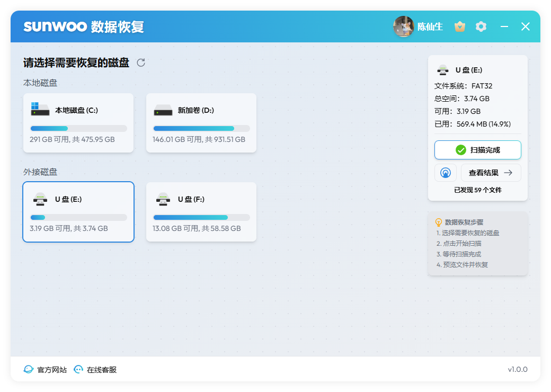551x392 pixels.
Task: Click the 官方网站 globe icon
Action: 29,370
